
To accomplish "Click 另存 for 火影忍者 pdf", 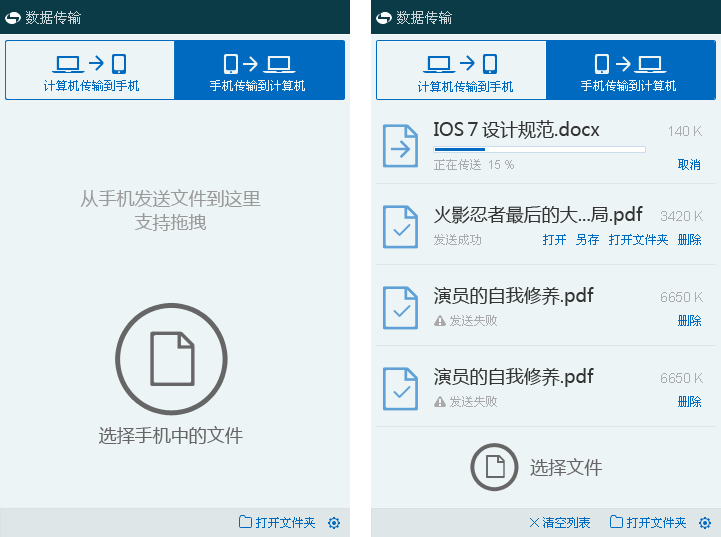I will (x=587, y=240).
